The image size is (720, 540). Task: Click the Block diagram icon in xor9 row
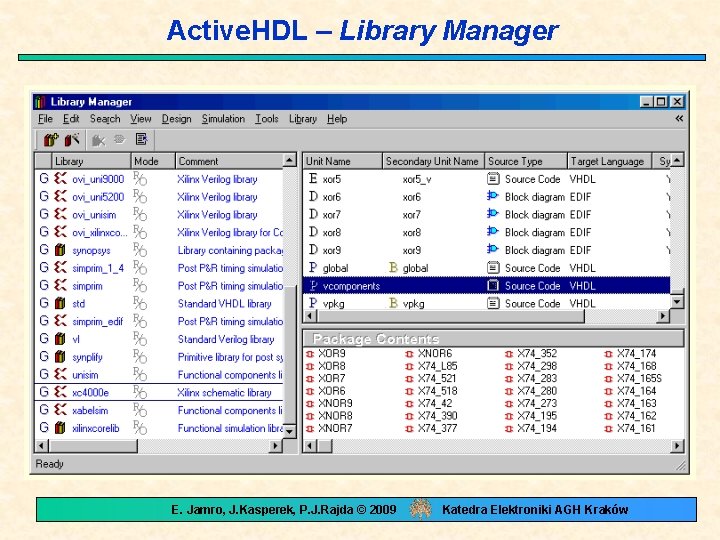[493, 249]
